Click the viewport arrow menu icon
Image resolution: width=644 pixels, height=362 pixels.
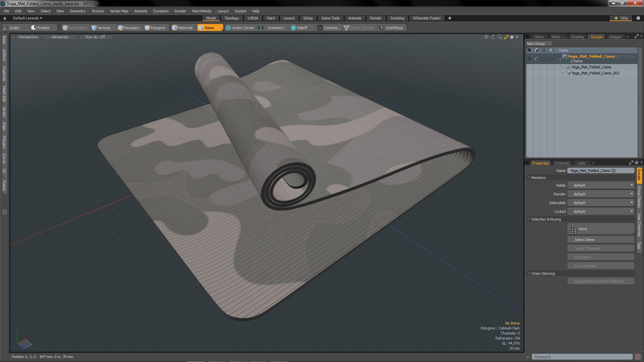[x=517, y=37]
